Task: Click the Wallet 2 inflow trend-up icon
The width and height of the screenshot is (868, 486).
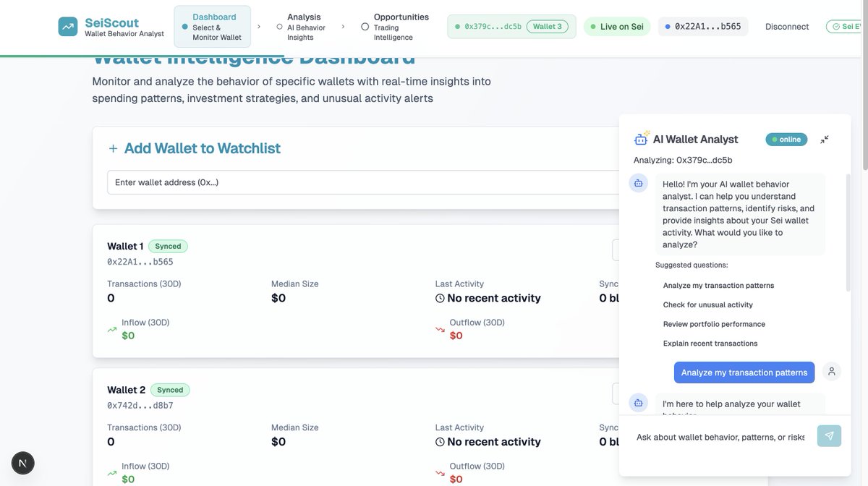Action: (112, 474)
